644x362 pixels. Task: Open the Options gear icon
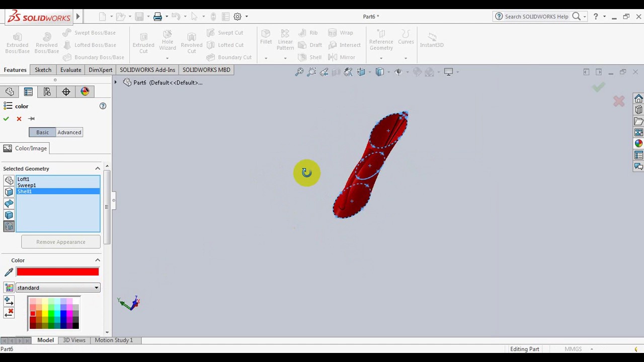click(x=237, y=17)
